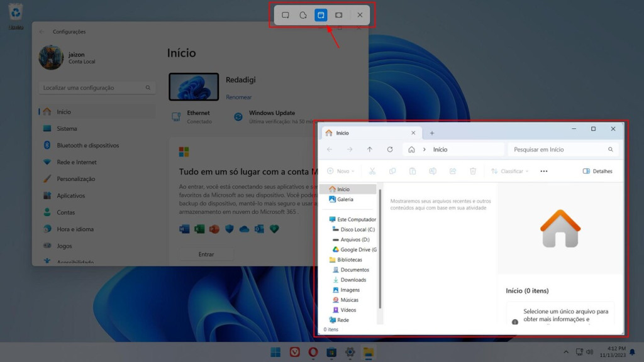The height and width of the screenshot is (362, 644).
Task: Select the fullscreen snip mode
Action: pos(338,14)
